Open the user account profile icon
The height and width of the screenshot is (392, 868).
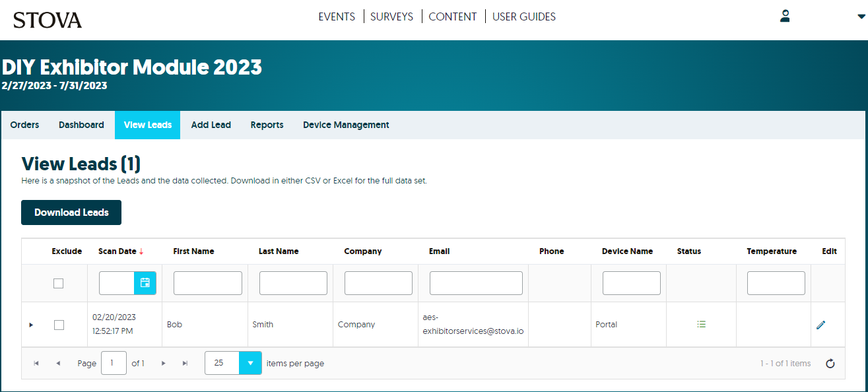tap(785, 16)
